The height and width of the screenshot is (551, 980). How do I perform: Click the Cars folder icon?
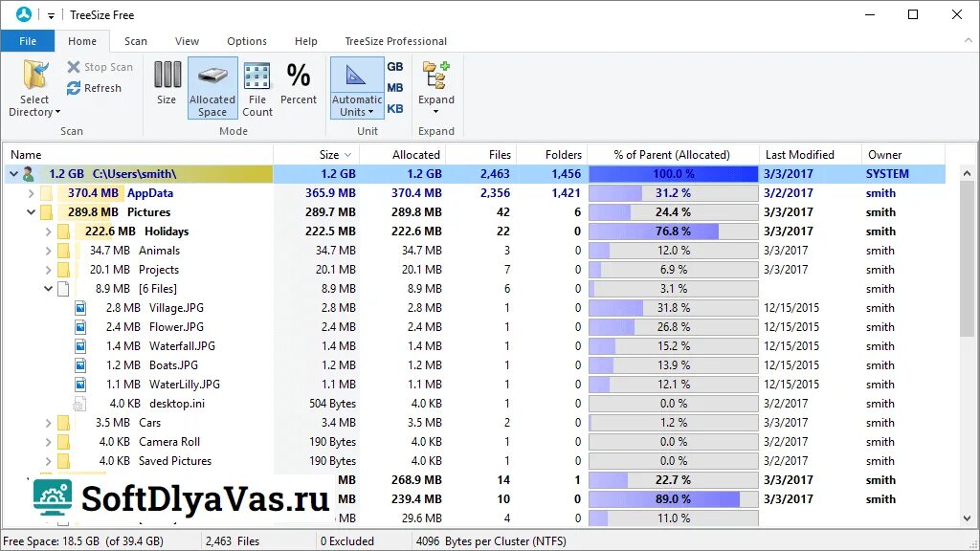point(64,423)
